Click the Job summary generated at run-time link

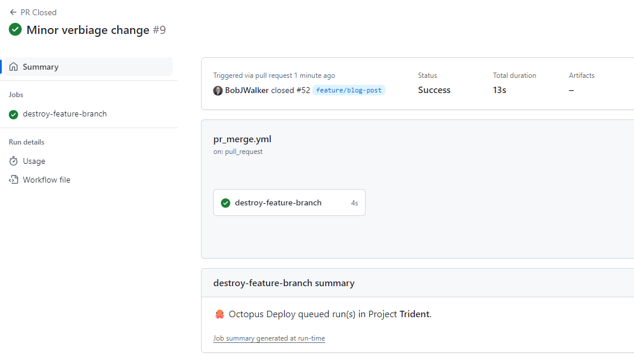coord(269,338)
